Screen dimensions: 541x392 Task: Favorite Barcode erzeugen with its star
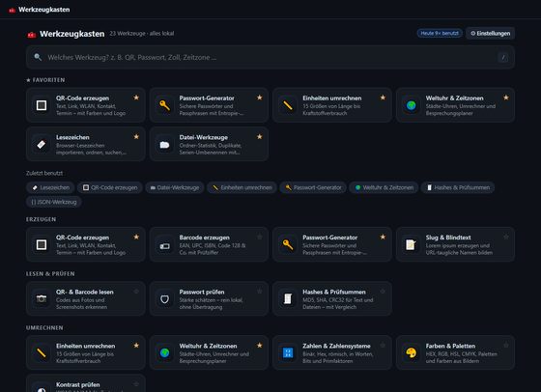[x=260, y=237]
